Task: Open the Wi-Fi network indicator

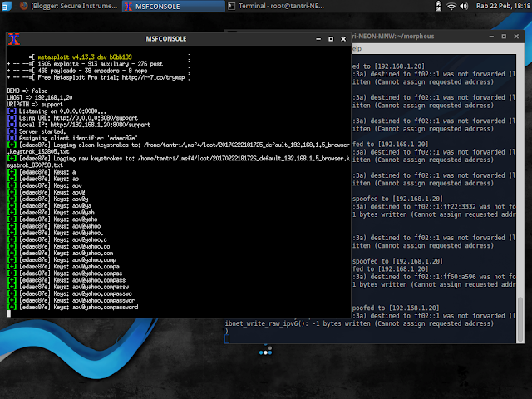Action: pyautogui.click(x=451, y=6)
